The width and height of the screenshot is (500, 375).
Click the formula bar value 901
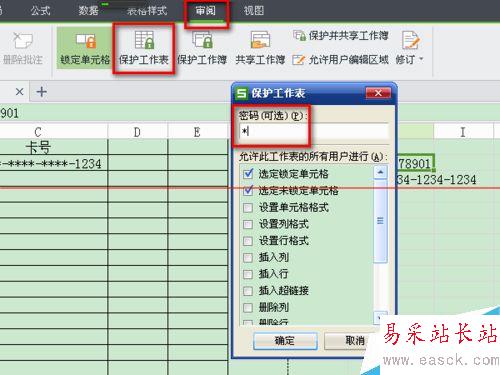point(9,113)
